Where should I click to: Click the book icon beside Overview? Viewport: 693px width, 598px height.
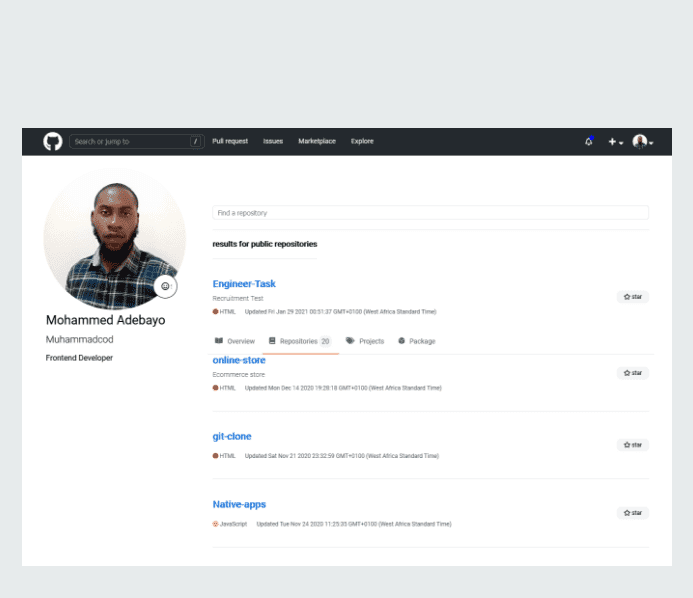[219, 341]
